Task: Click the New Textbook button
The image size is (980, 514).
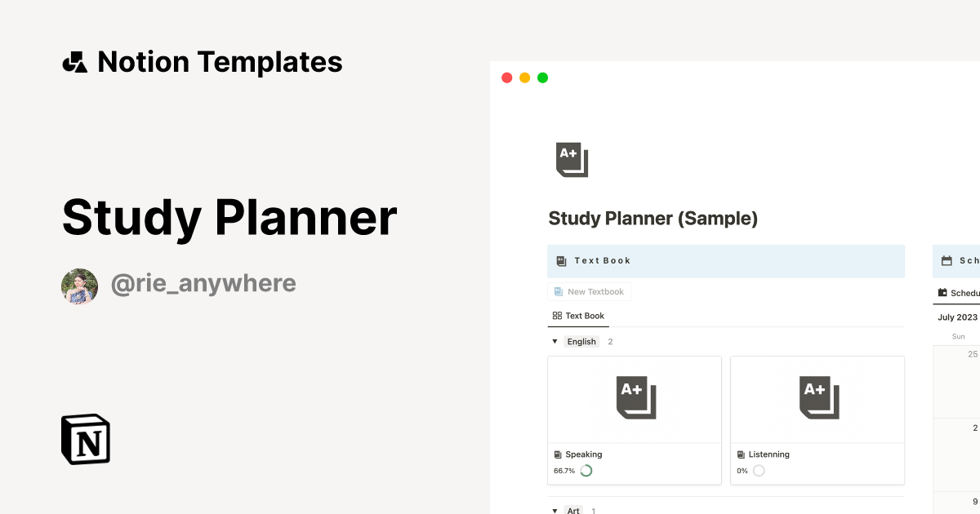Action: click(590, 291)
